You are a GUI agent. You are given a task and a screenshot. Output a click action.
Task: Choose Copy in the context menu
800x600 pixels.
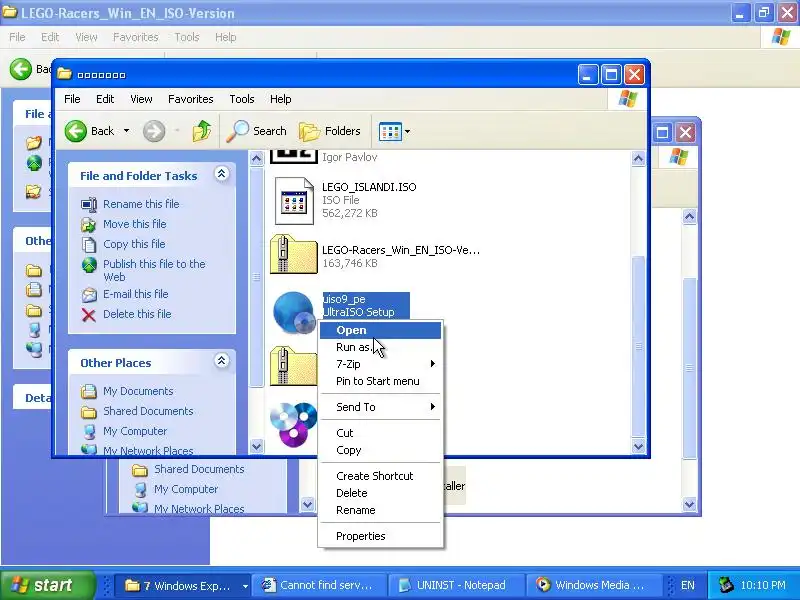click(380, 450)
